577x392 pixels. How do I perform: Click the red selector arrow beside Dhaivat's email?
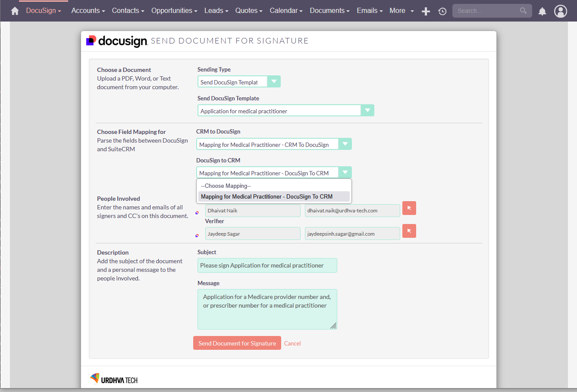[x=409, y=208]
